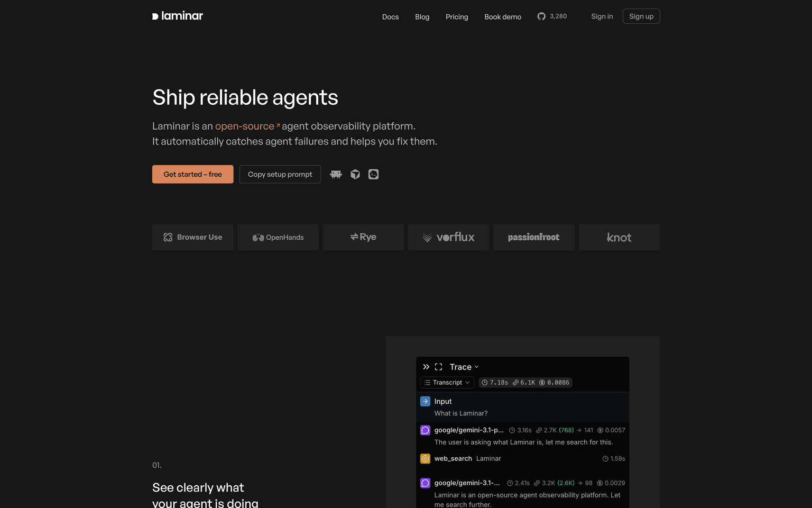Click the fullscreen expand icon in trace panel
This screenshot has width=812, height=508.
click(x=438, y=367)
